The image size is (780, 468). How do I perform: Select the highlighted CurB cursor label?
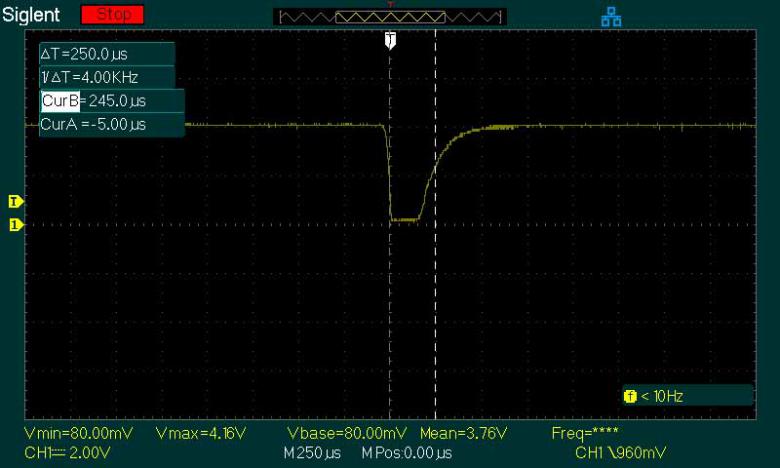(60, 101)
